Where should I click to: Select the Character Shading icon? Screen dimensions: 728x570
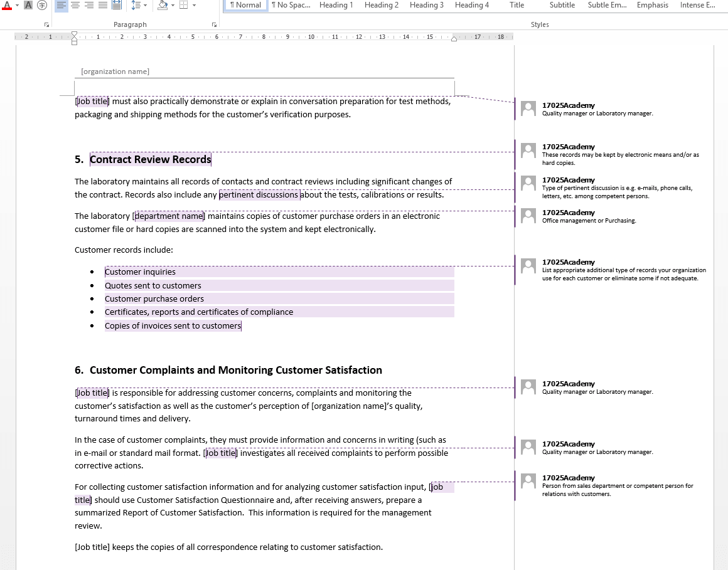[x=28, y=6]
